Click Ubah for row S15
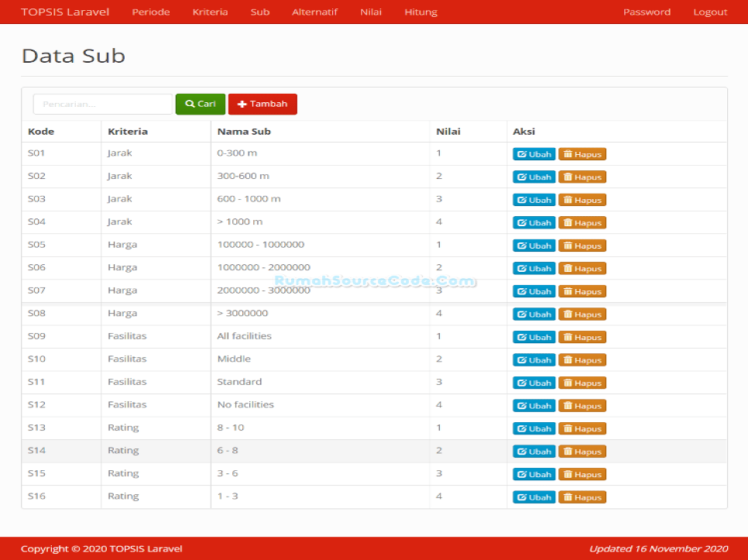The image size is (748, 560). click(x=534, y=475)
